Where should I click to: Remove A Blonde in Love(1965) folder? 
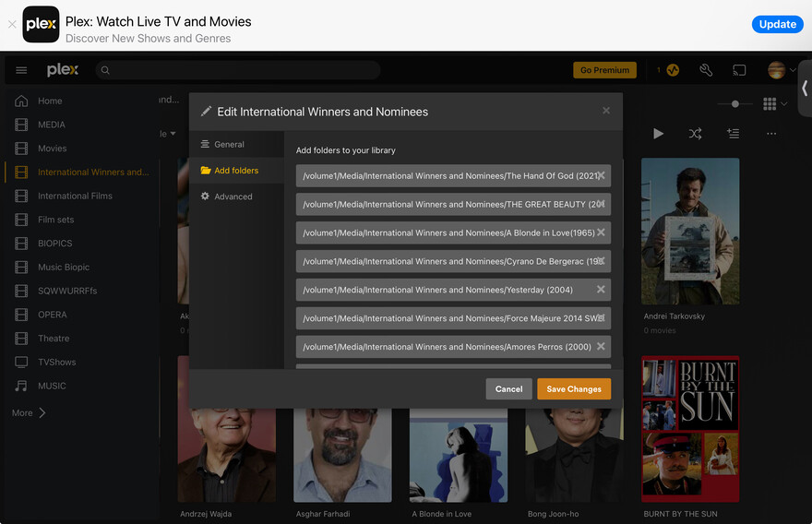[x=601, y=232]
